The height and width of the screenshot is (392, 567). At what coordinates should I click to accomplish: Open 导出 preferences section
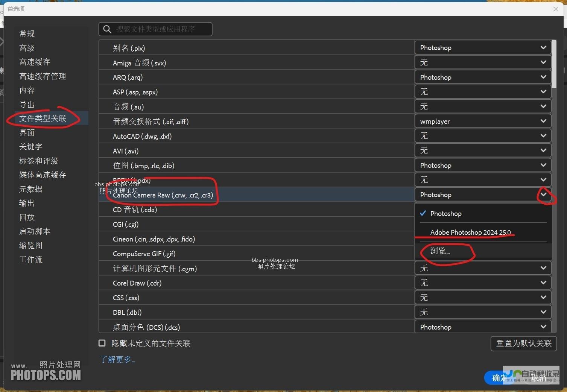(27, 104)
